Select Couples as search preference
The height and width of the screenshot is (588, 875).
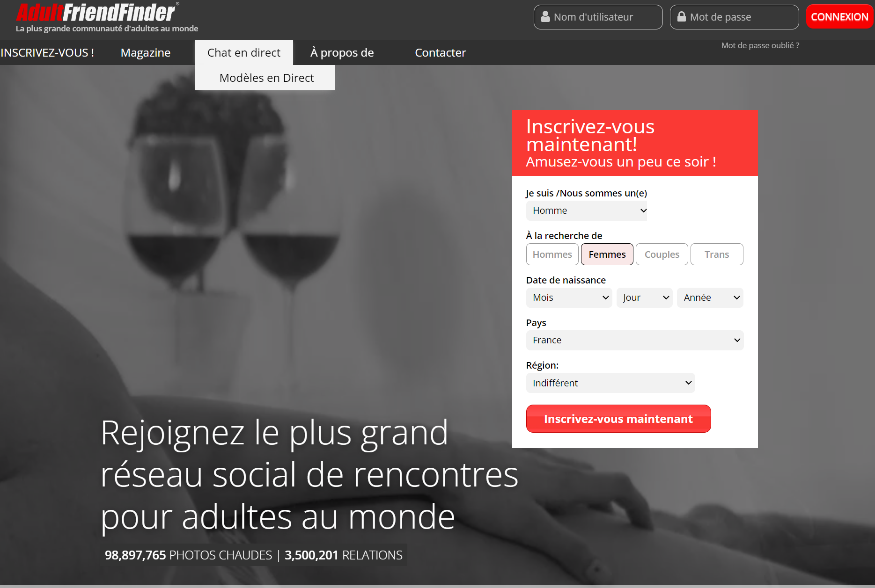pyautogui.click(x=662, y=254)
